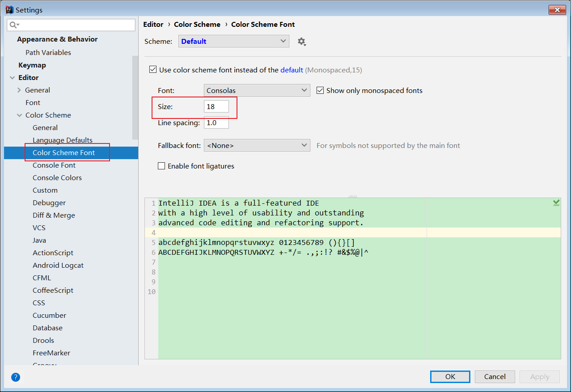Image resolution: width=571 pixels, height=392 pixels.
Task: Toggle Use color scheme font checkbox
Action: point(153,70)
